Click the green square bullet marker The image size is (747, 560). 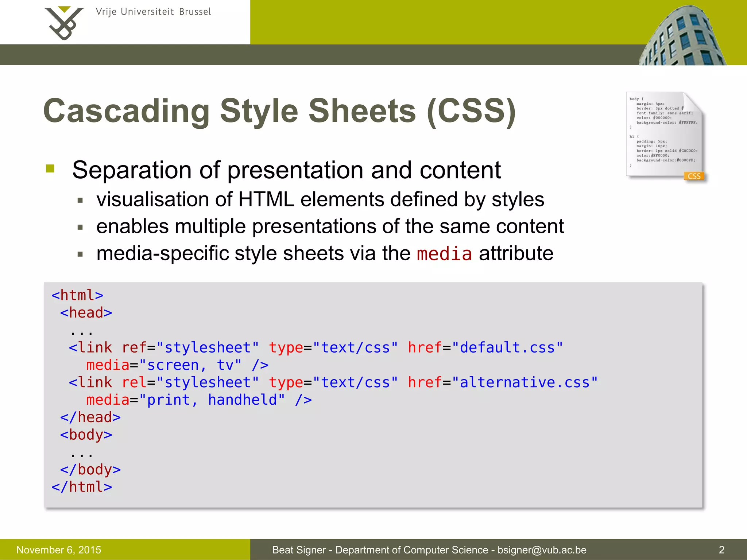point(50,168)
